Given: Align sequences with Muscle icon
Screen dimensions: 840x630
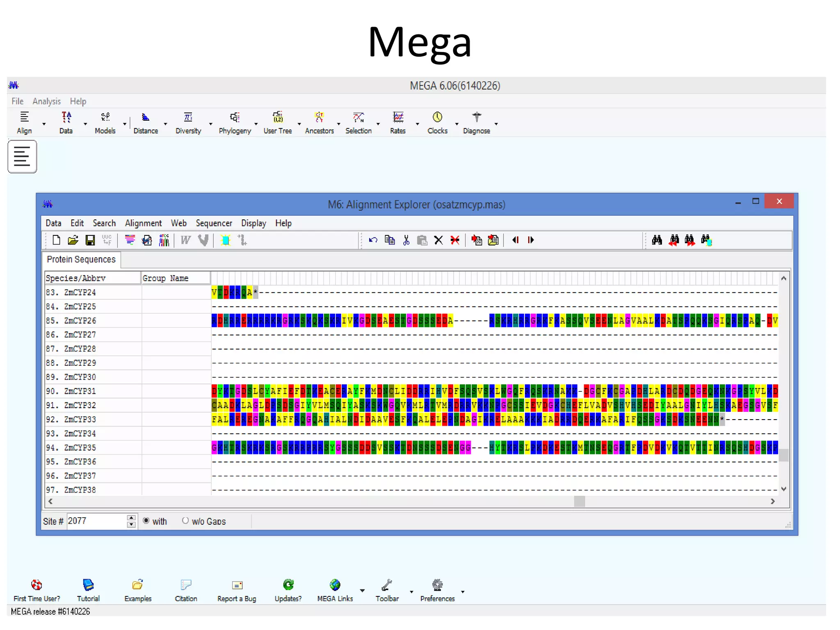Looking at the screenshot, I should (203, 240).
